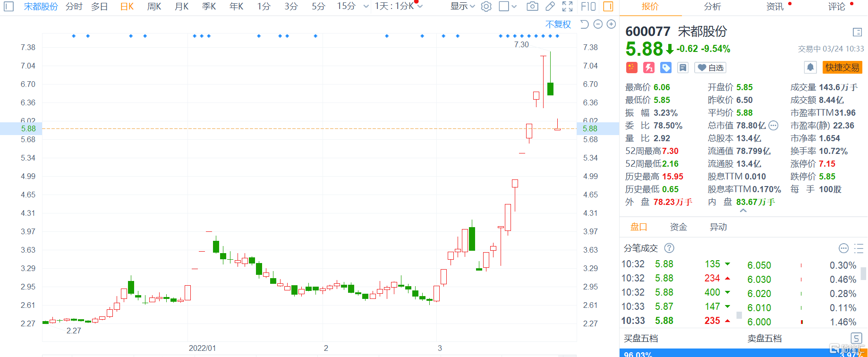Click the 宋都股份 stock name link
Viewport: 868px width, 357px height.
(x=41, y=6)
